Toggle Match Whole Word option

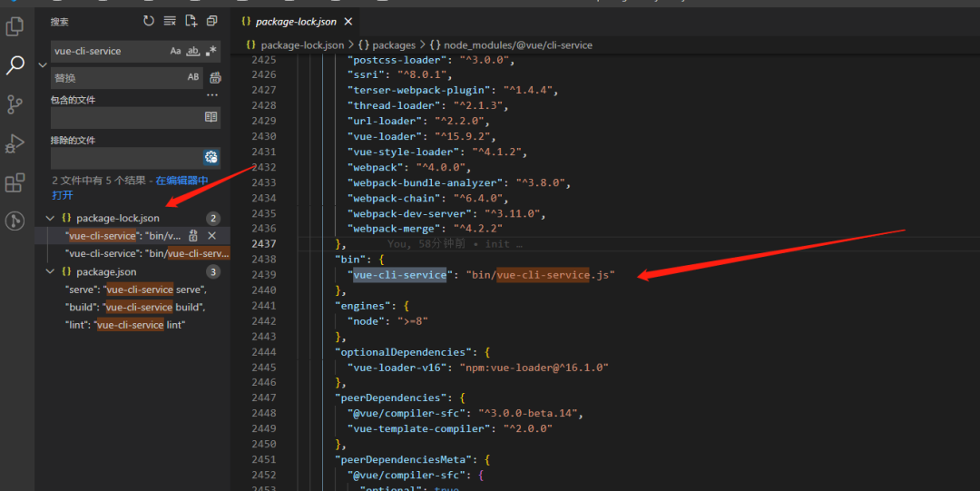[x=193, y=51]
